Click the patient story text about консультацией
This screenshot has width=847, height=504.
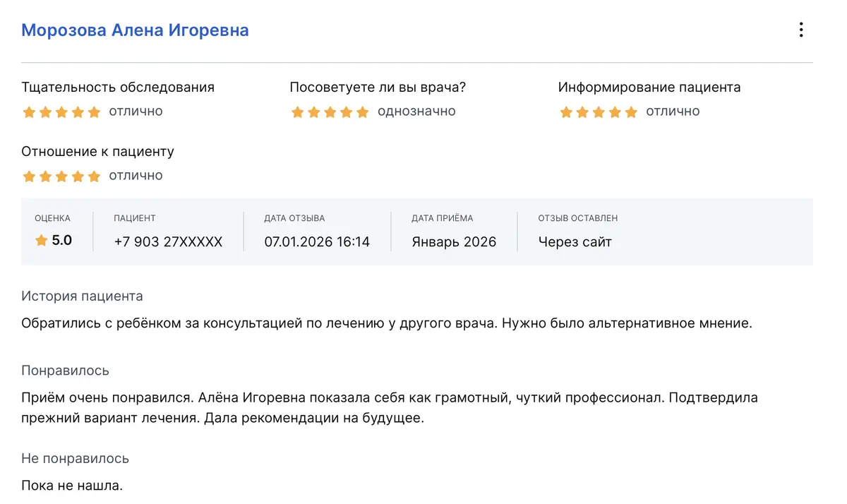[x=387, y=323]
